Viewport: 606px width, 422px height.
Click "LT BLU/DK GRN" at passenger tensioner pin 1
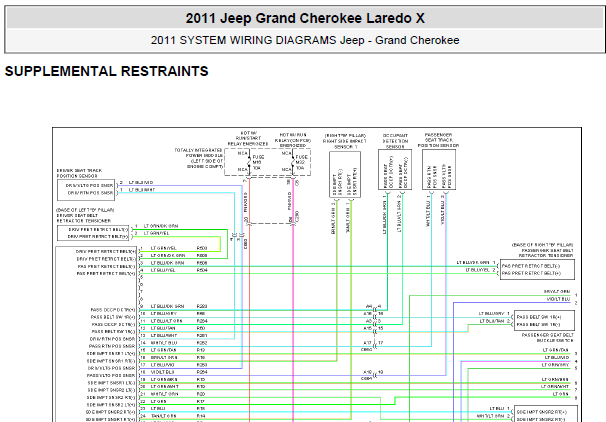pos(473,263)
